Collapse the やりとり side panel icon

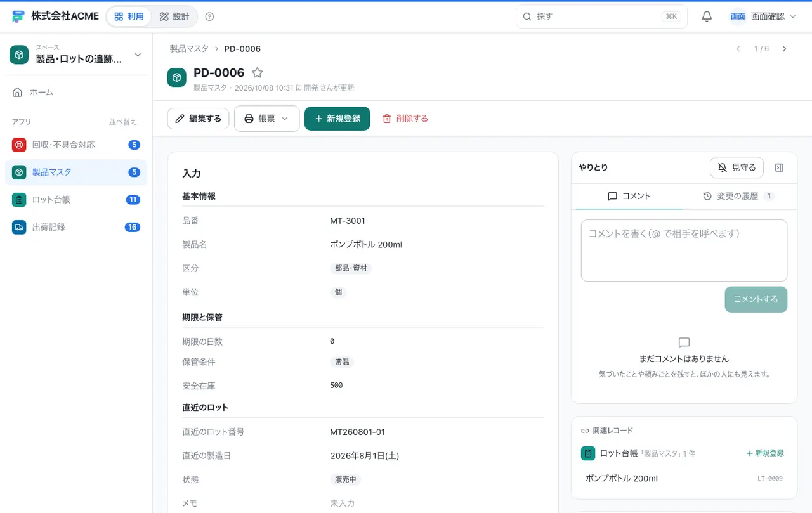tap(780, 167)
